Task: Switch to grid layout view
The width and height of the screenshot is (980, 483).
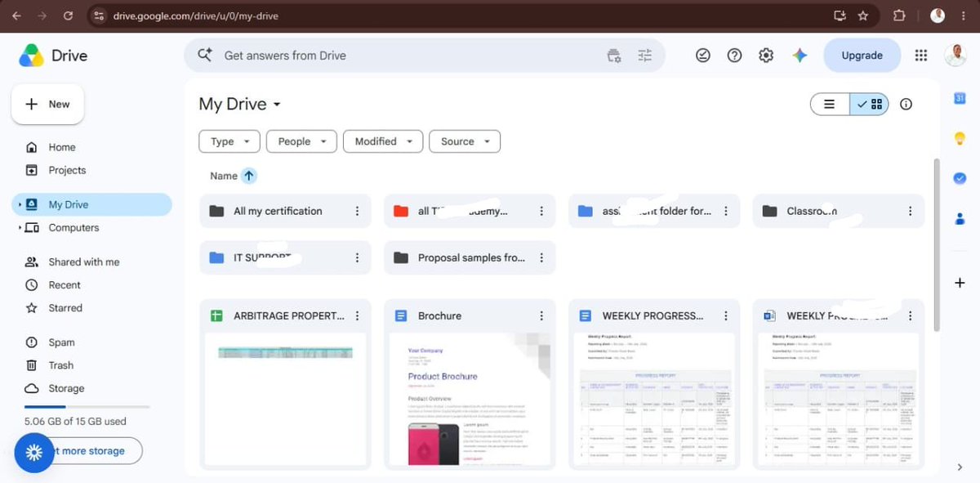Action: tap(869, 104)
